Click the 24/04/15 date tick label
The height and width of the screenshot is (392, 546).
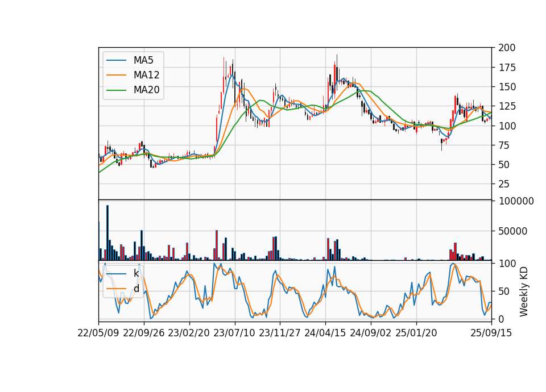click(x=325, y=333)
